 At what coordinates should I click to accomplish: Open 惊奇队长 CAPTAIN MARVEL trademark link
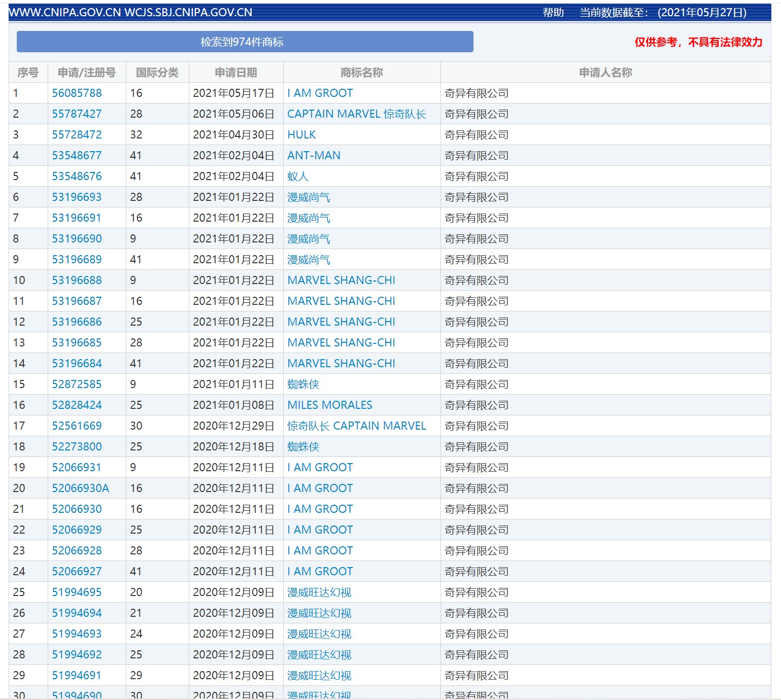coord(356,426)
